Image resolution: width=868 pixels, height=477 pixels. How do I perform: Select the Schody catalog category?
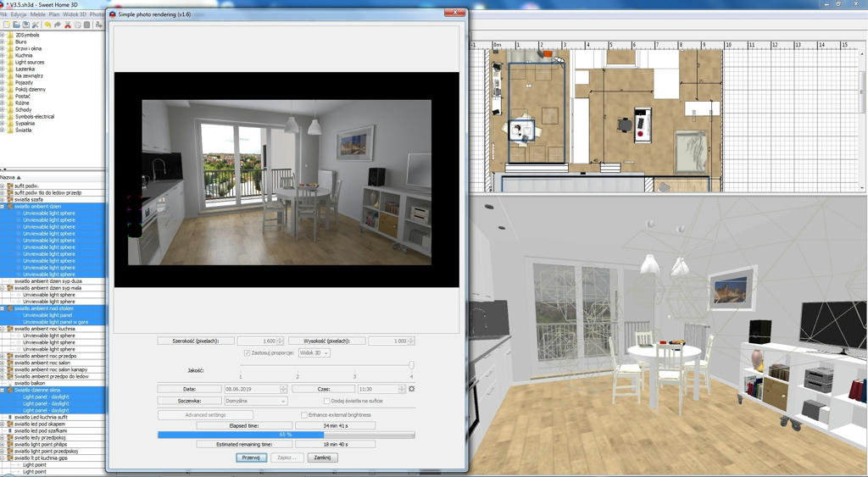(23, 109)
